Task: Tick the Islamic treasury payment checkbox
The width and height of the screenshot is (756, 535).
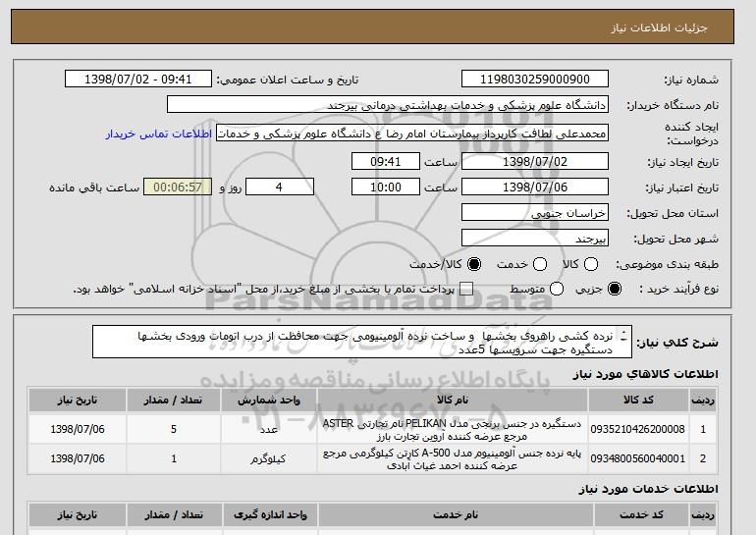Action: tap(466, 289)
